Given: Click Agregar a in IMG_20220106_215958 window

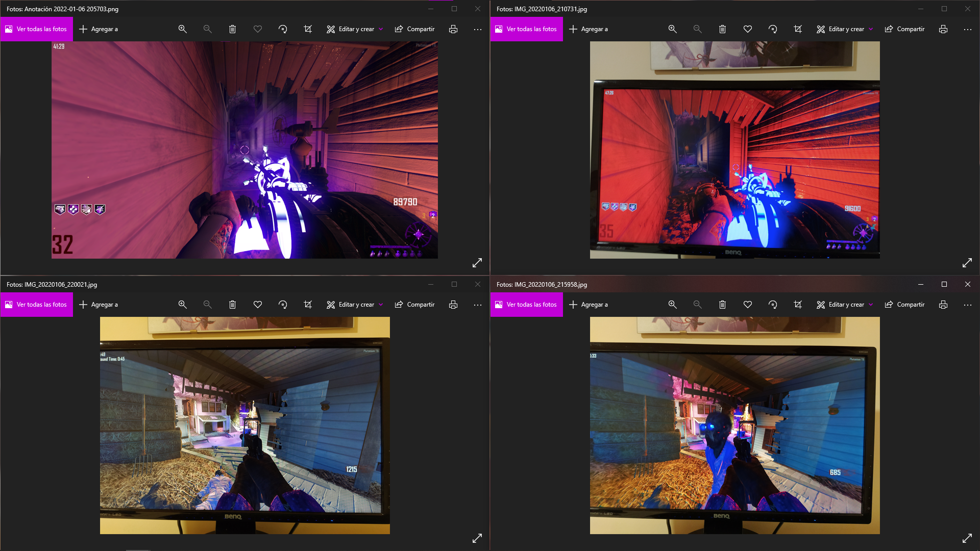Looking at the screenshot, I should (x=589, y=305).
